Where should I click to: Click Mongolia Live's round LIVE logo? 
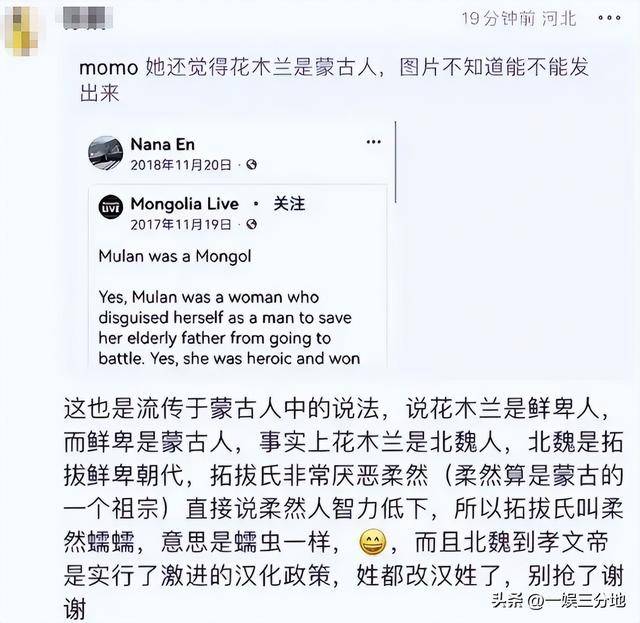[x=111, y=207]
